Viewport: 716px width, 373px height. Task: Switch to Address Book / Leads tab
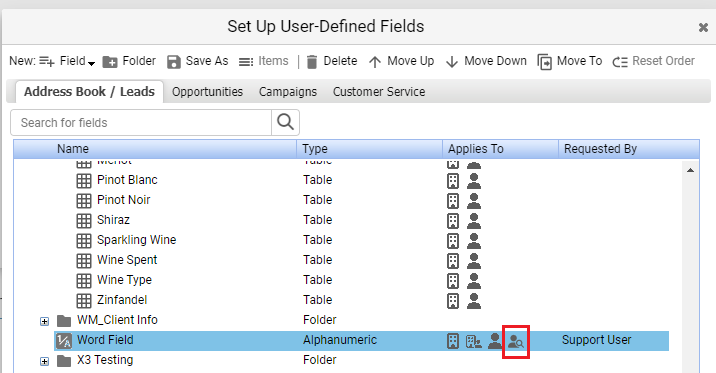point(90,92)
